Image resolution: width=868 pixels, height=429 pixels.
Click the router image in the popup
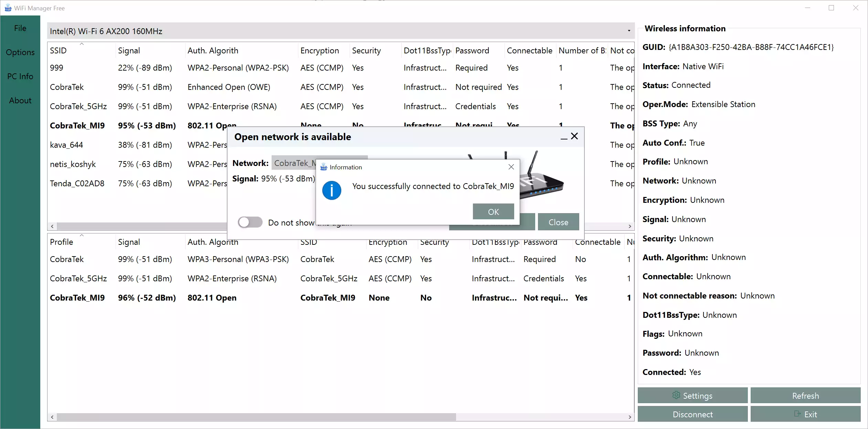coord(542,176)
